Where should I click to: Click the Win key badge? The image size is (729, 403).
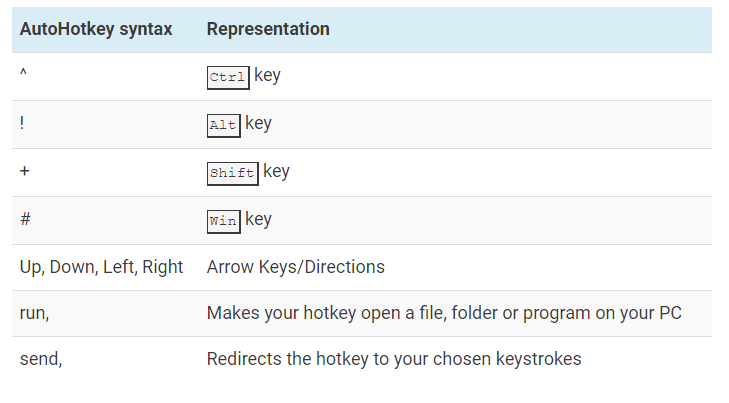click(x=224, y=221)
